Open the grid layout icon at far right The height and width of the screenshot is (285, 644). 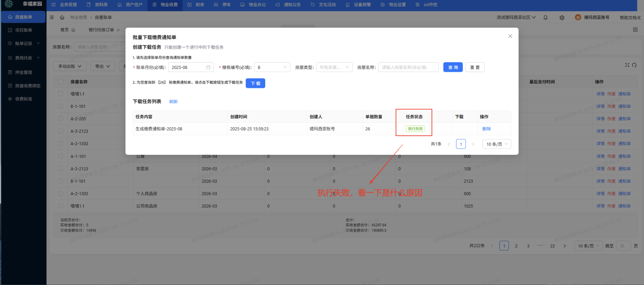635,30
